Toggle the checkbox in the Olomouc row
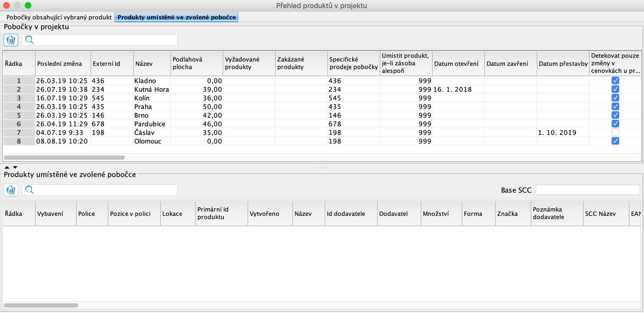The width and height of the screenshot is (644, 313). tap(615, 141)
